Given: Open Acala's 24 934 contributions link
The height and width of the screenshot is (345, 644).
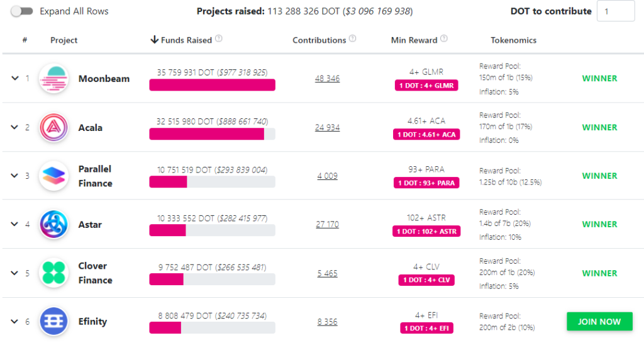Looking at the screenshot, I should point(327,127).
